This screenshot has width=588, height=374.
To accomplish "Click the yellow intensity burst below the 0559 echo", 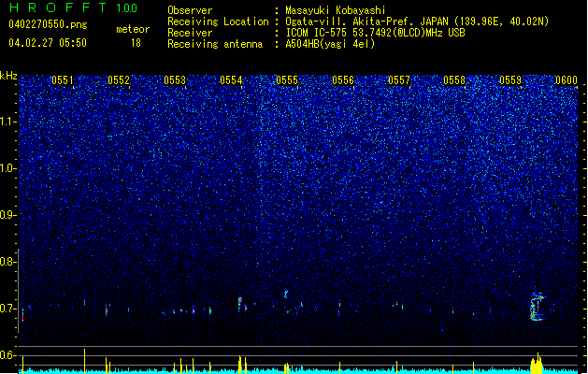I will tap(537, 363).
